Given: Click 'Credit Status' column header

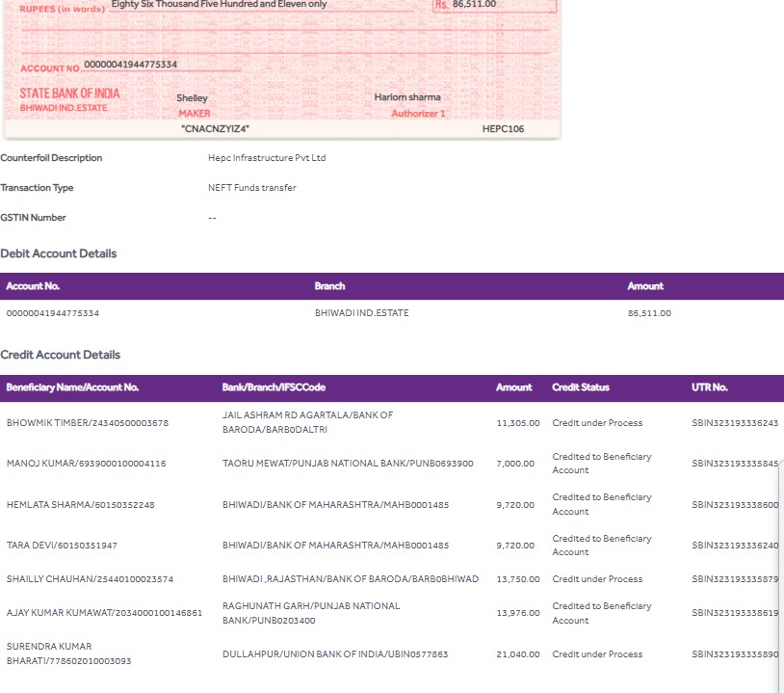Looking at the screenshot, I should [581, 387].
